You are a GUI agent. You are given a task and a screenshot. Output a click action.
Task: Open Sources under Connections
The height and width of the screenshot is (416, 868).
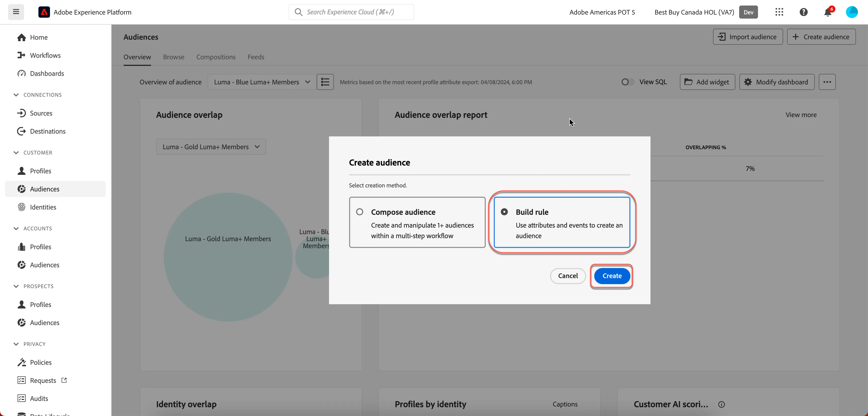(41, 113)
